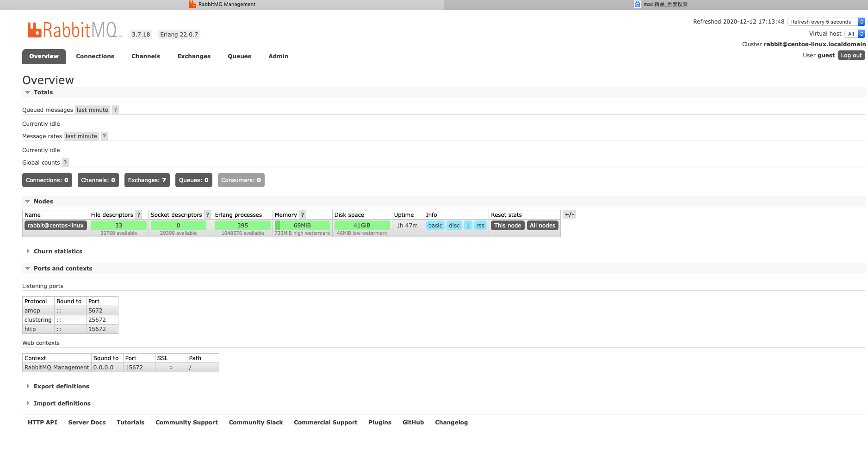Open the Changelog footer link
The width and height of the screenshot is (868, 460).
[452, 423]
